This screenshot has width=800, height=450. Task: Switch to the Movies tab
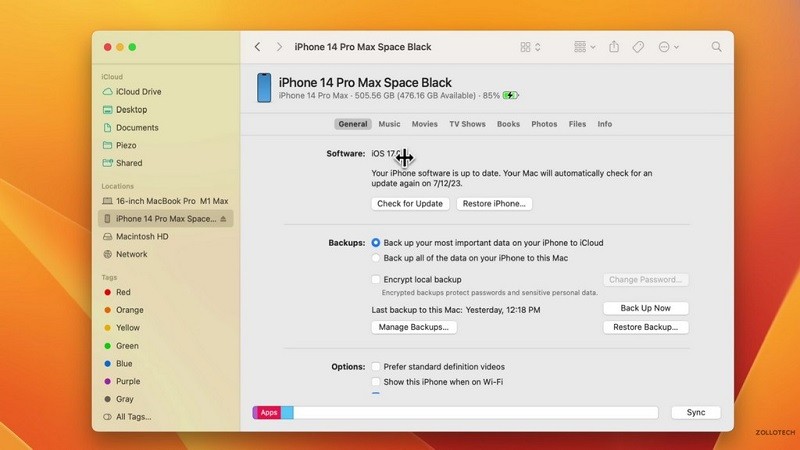[x=424, y=124]
